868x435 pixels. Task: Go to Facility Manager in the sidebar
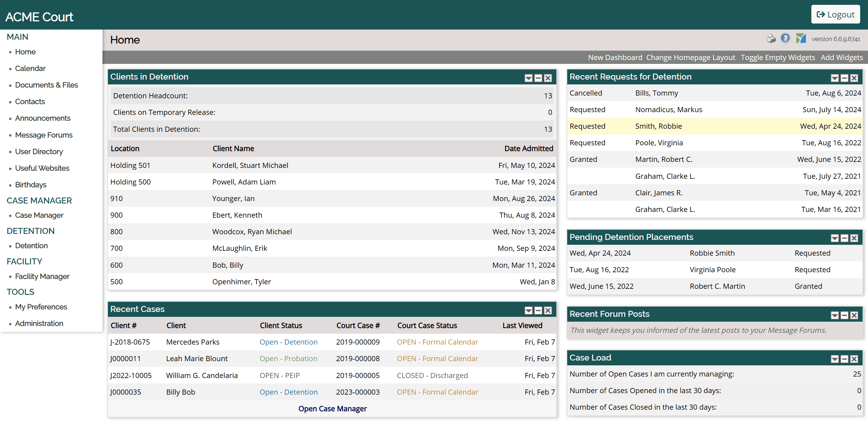point(42,276)
